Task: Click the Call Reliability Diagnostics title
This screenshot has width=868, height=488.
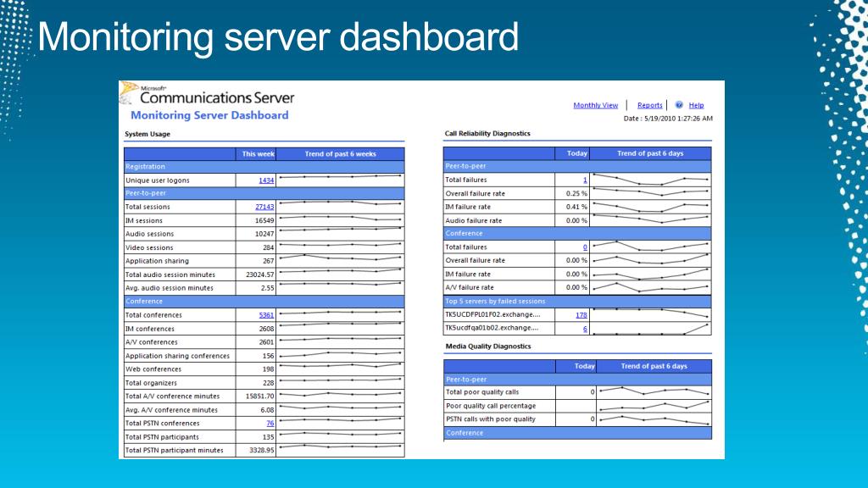Action: pos(487,133)
